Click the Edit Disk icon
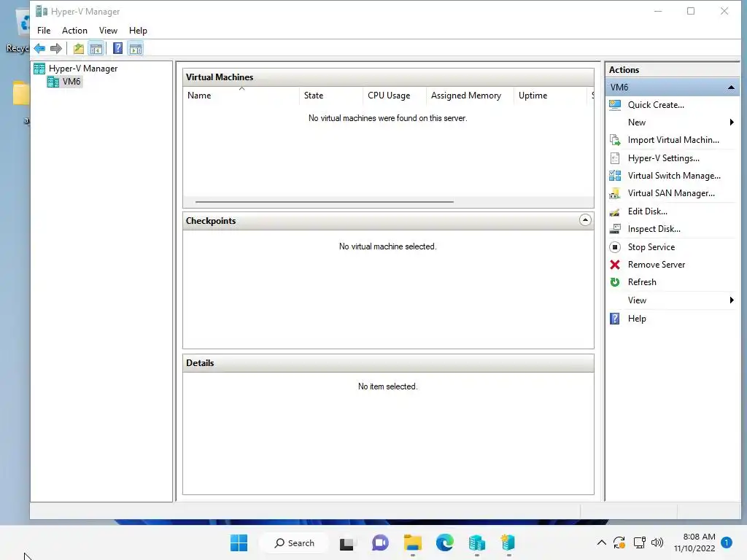The image size is (747, 560). [615, 212]
